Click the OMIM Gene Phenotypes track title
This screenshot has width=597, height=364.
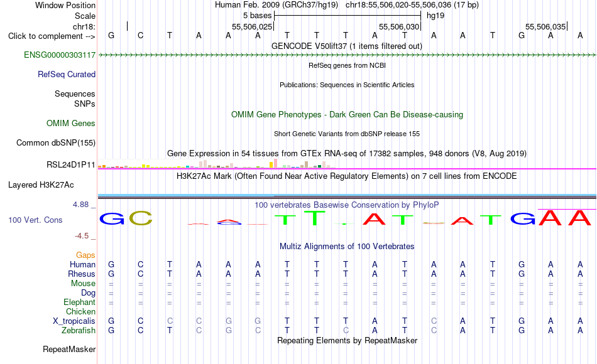(347, 114)
